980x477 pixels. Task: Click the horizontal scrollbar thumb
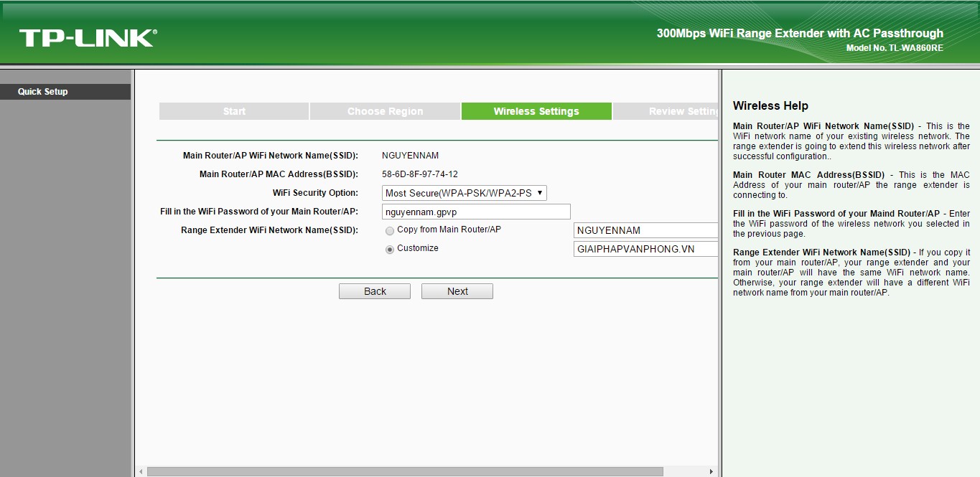coord(405,472)
